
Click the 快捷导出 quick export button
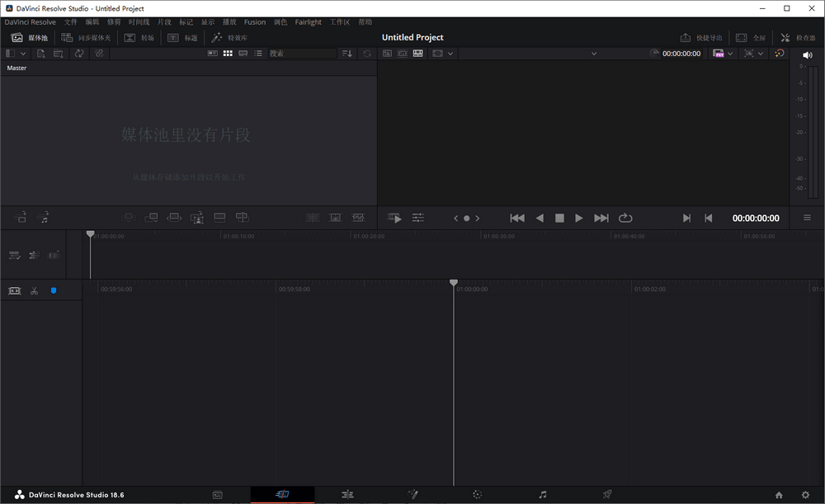click(x=700, y=37)
